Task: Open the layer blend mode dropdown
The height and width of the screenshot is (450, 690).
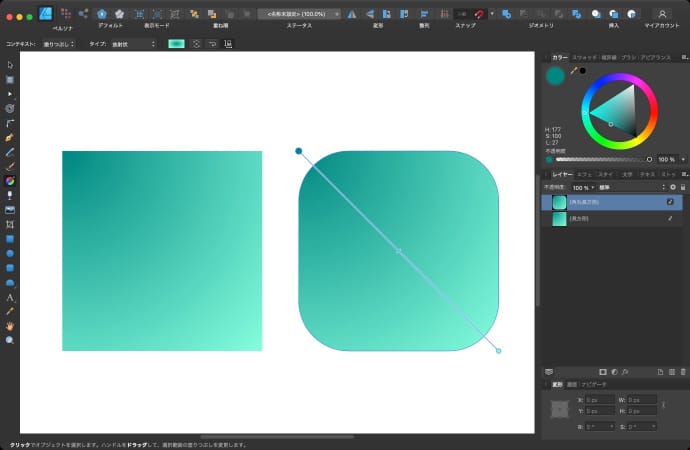Action: (630, 187)
